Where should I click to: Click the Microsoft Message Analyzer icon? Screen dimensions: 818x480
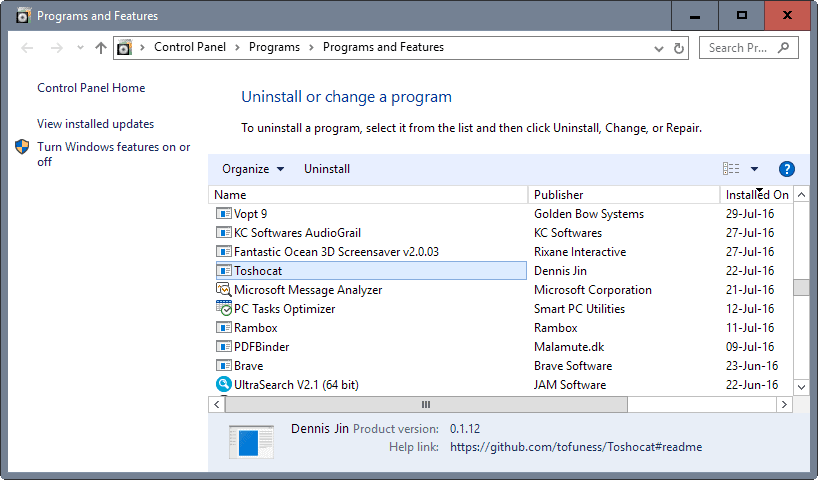pos(223,290)
